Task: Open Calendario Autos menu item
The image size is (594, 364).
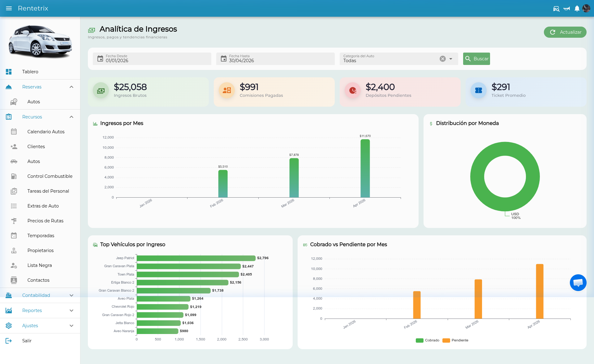Action: click(40, 132)
